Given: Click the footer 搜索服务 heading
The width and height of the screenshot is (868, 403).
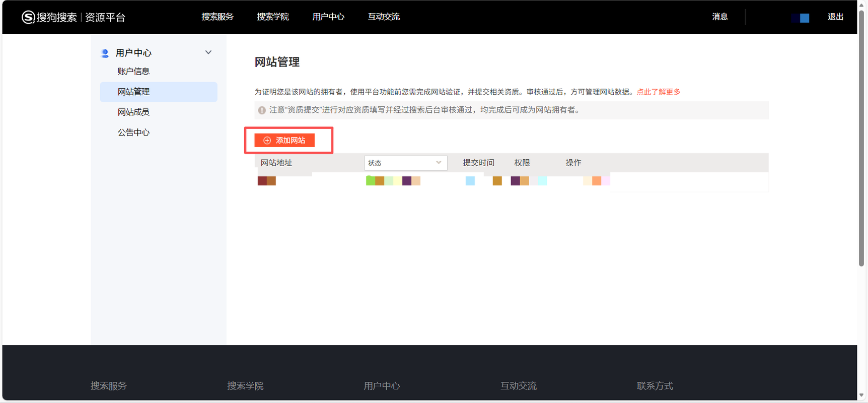Looking at the screenshot, I should click(x=109, y=386).
